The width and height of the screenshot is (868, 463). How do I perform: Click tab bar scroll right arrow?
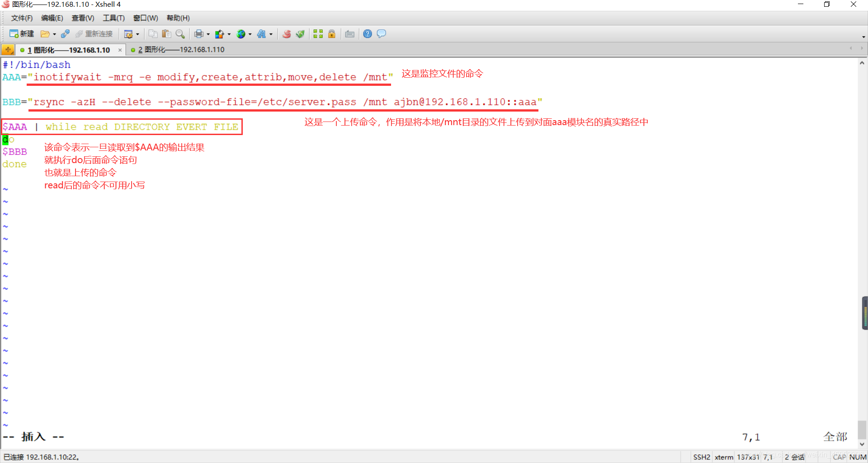tap(862, 48)
